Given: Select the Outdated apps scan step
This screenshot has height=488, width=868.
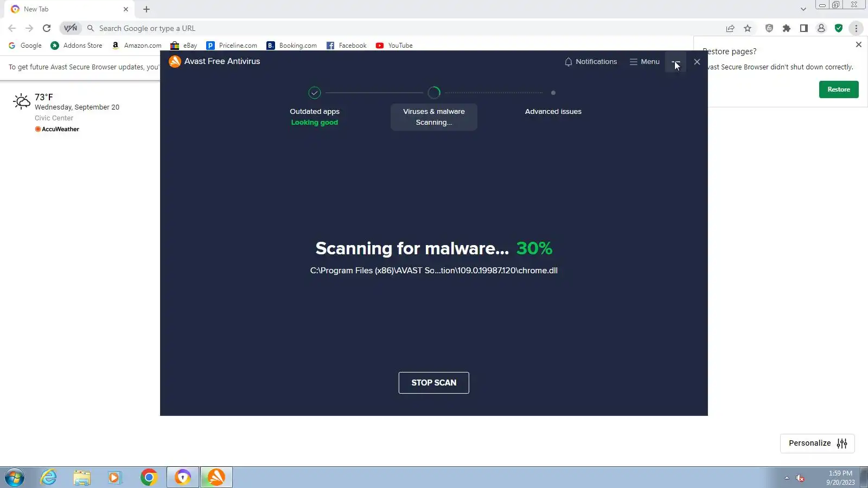Looking at the screenshot, I should click(315, 112).
